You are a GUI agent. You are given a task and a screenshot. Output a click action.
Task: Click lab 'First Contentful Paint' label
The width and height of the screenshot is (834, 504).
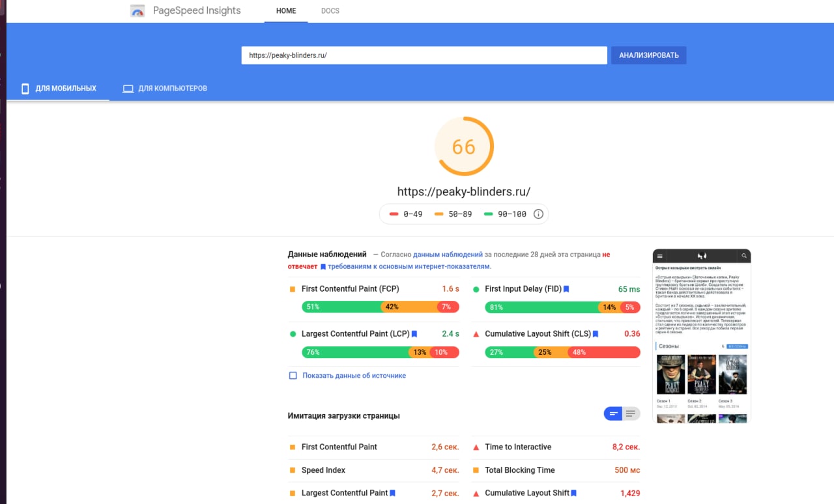coord(339,447)
